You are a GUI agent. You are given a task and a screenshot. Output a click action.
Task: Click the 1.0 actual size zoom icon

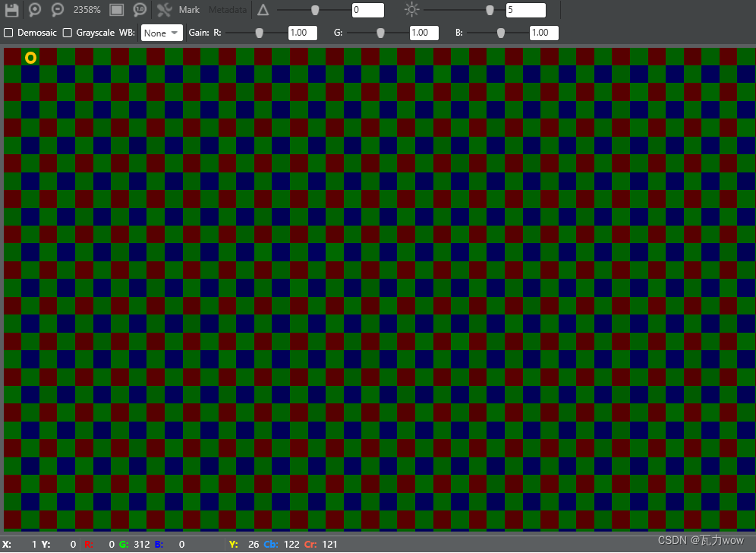coord(140,10)
